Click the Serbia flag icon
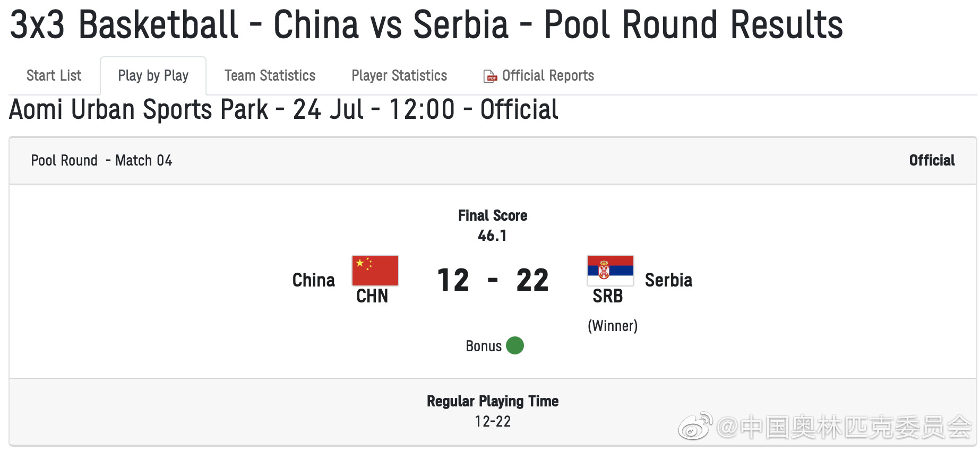The width and height of the screenshot is (980, 451). [610, 270]
